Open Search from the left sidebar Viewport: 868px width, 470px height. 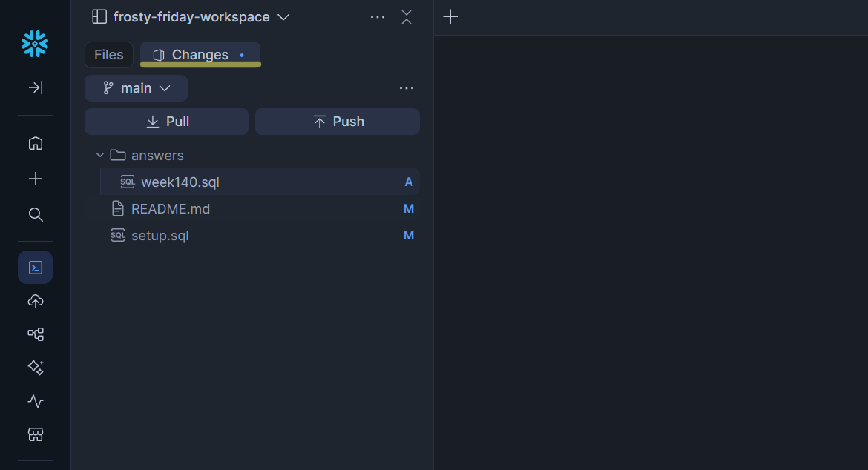pyautogui.click(x=35, y=214)
